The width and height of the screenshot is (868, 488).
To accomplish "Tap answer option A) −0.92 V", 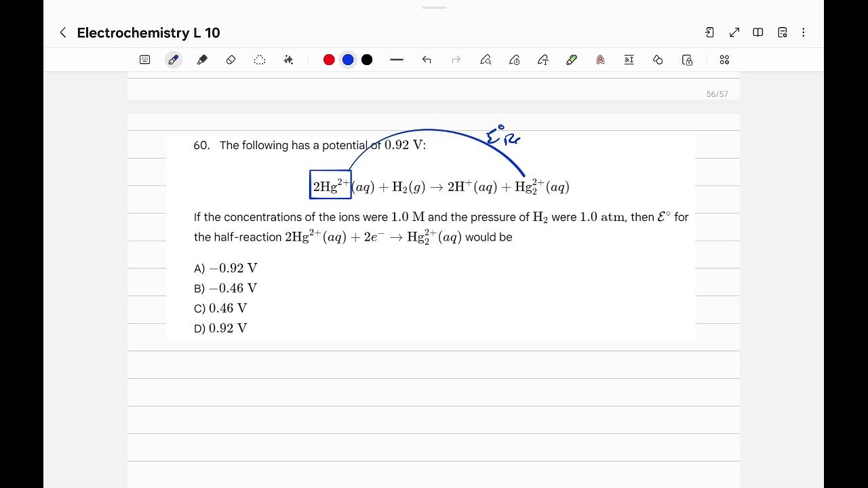I will click(x=226, y=268).
